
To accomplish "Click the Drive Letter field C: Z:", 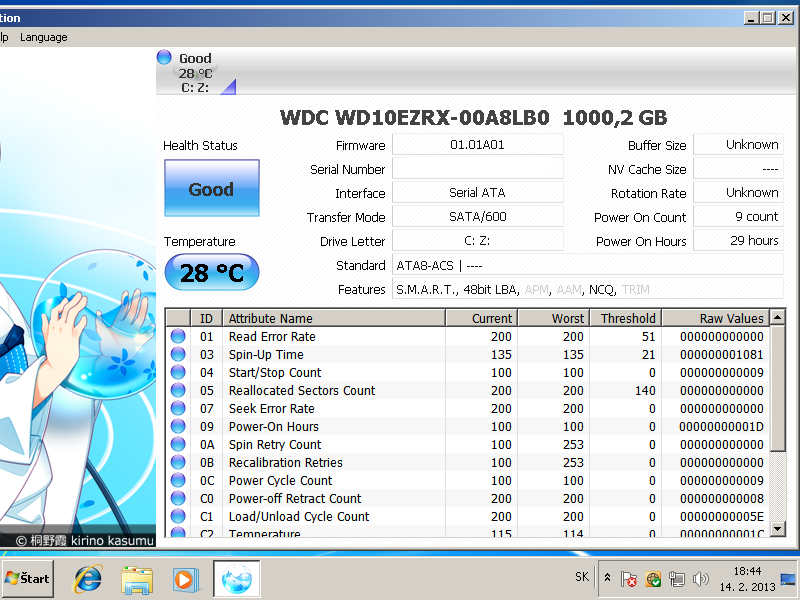I will tap(478, 240).
